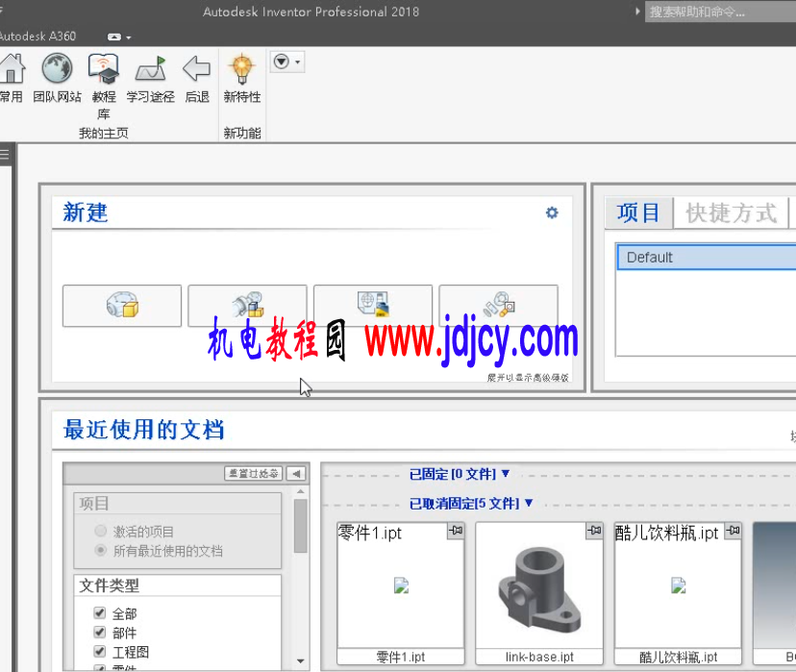Toggle the 部件 file type checkbox
The image size is (796, 672).
click(100, 633)
